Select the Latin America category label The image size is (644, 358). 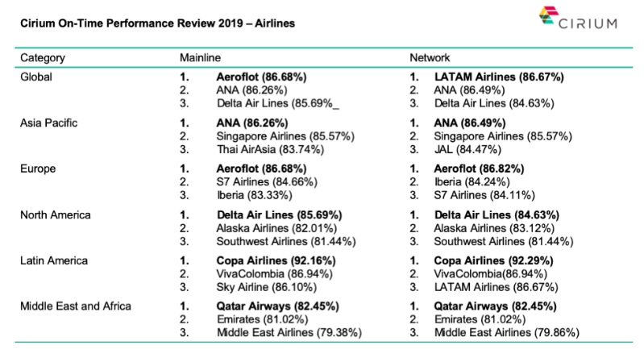coord(51,261)
